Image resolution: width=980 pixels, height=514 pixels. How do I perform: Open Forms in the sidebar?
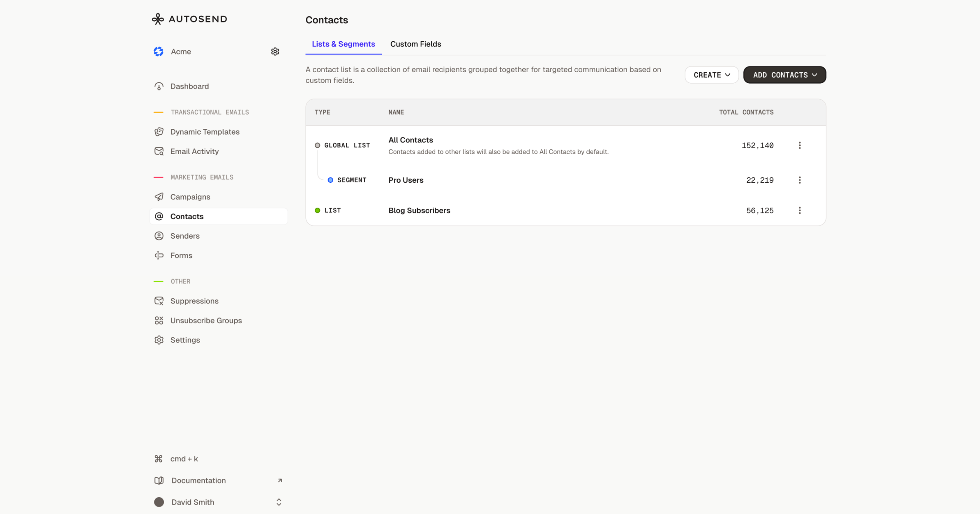(181, 255)
